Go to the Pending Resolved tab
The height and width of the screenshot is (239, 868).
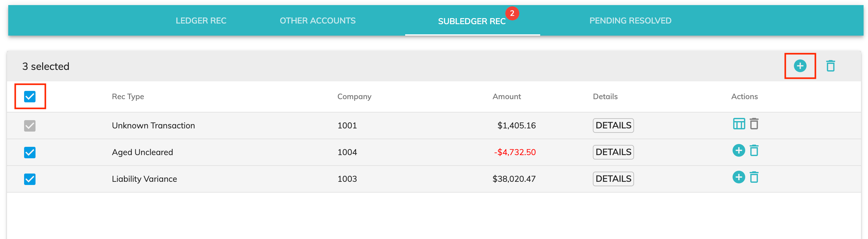[x=630, y=21]
